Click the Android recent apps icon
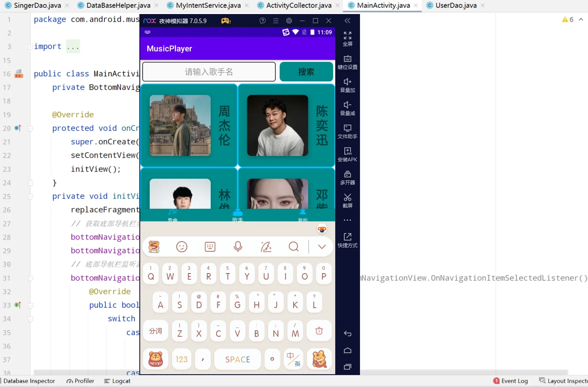Image resolution: width=588 pixels, height=387 pixels. (x=348, y=367)
